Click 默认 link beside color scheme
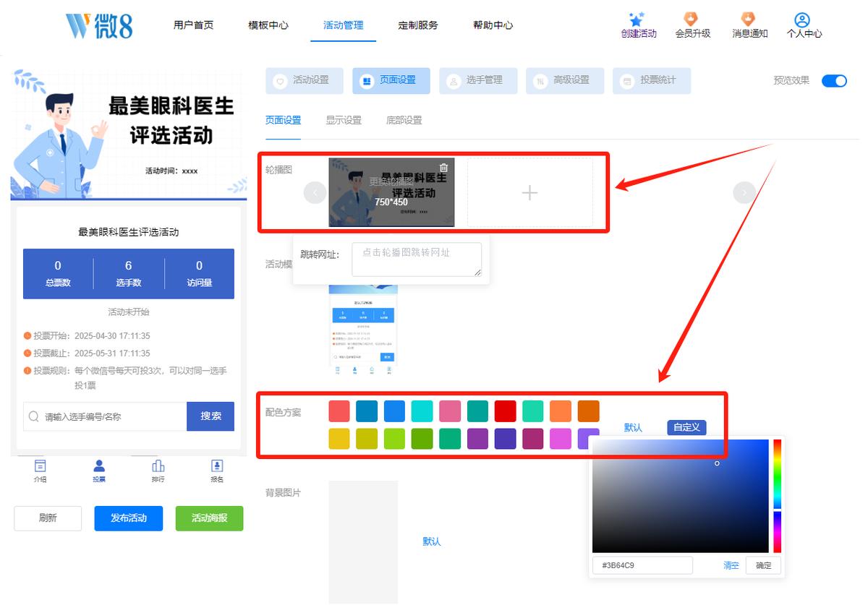The image size is (868, 605). tap(633, 428)
